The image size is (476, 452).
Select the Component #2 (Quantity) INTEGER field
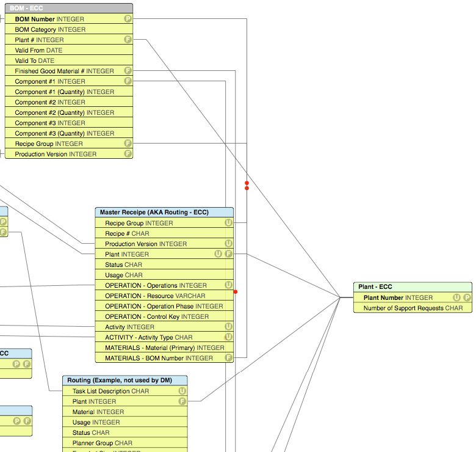(x=69, y=112)
